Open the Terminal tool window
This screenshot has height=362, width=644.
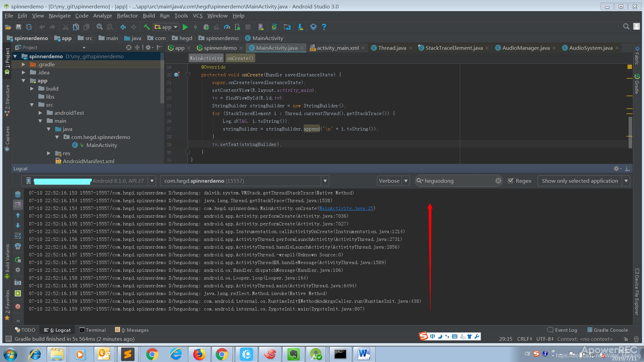tap(92, 330)
